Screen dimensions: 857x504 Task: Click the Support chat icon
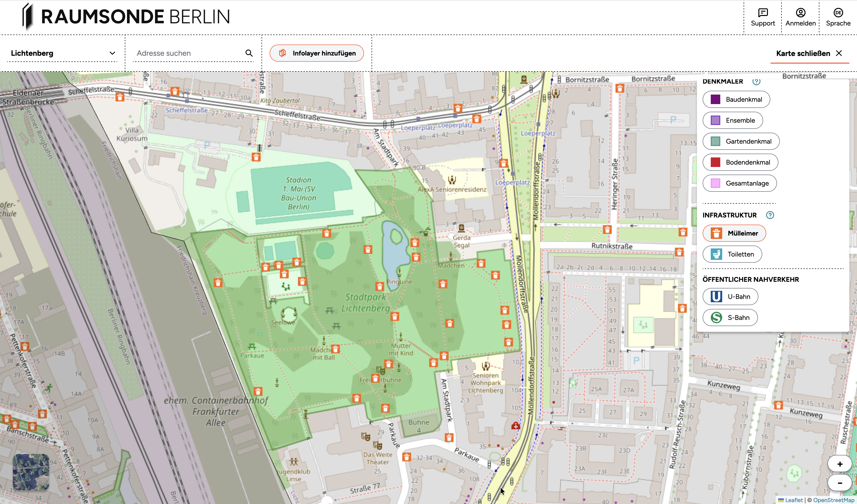(763, 13)
